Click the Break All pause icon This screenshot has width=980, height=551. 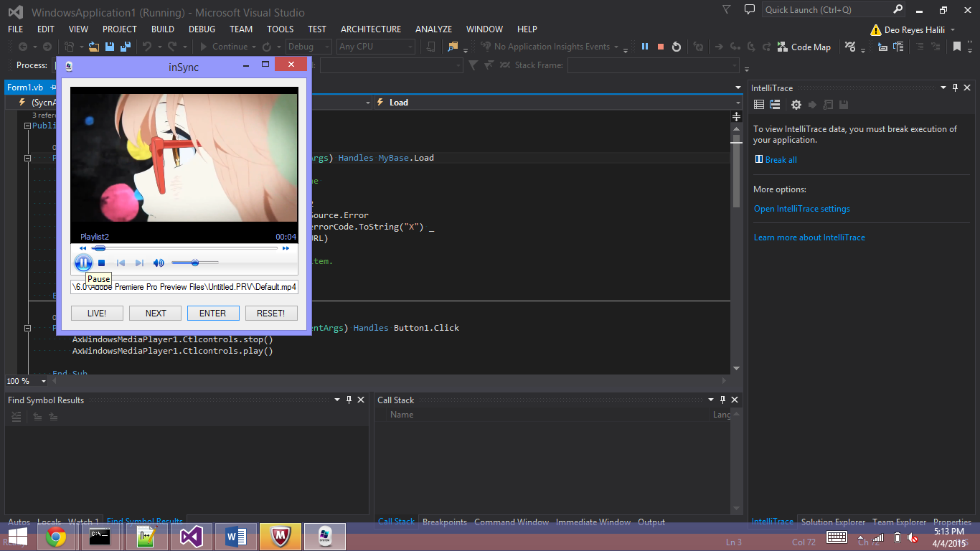click(645, 47)
